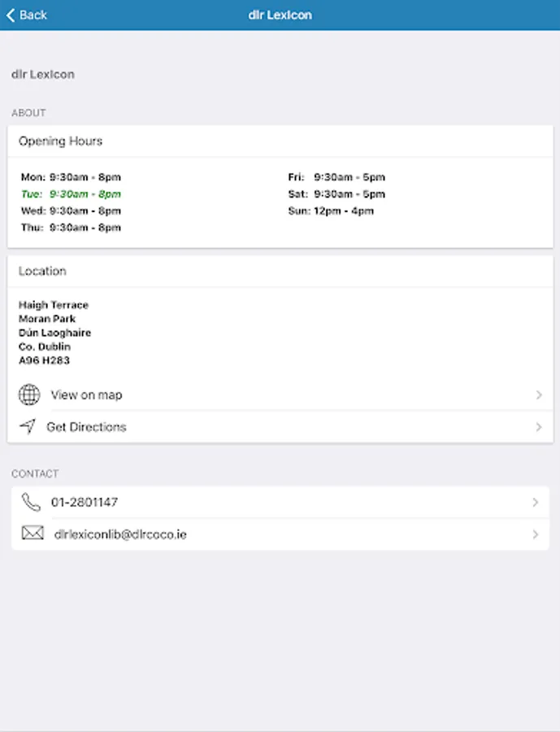Screen dimensions: 560x732
Task: Tap chevron on the phone number row
Action: pyautogui.click(x=535, y=503)
